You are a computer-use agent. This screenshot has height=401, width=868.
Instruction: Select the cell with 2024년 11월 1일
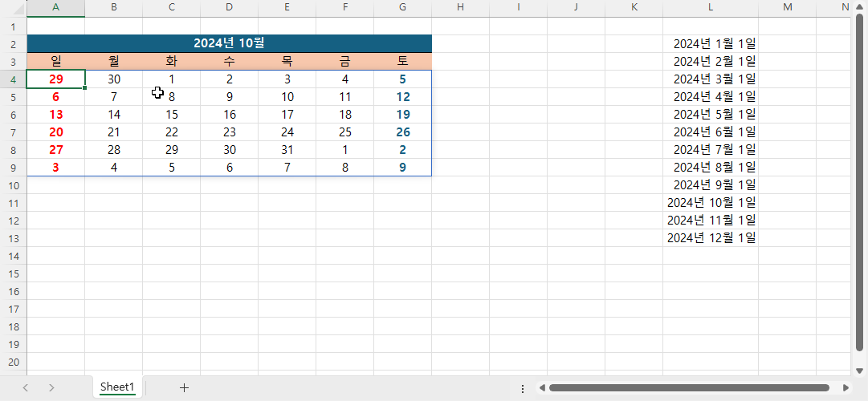711,220
